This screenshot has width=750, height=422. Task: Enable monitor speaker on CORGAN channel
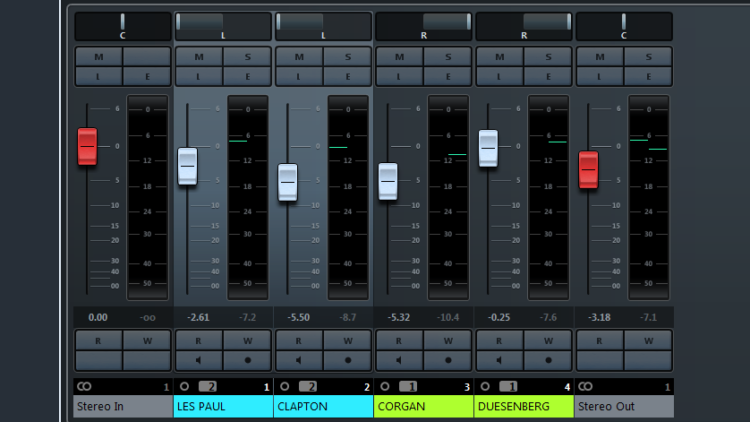(x=399, y=360)
